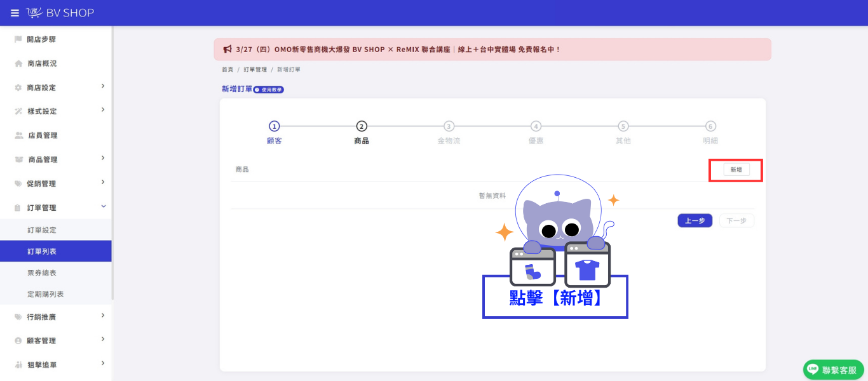Expand the 行銷推廣 chevron
This screenshot has height=381, width=868.
point(103,316)
